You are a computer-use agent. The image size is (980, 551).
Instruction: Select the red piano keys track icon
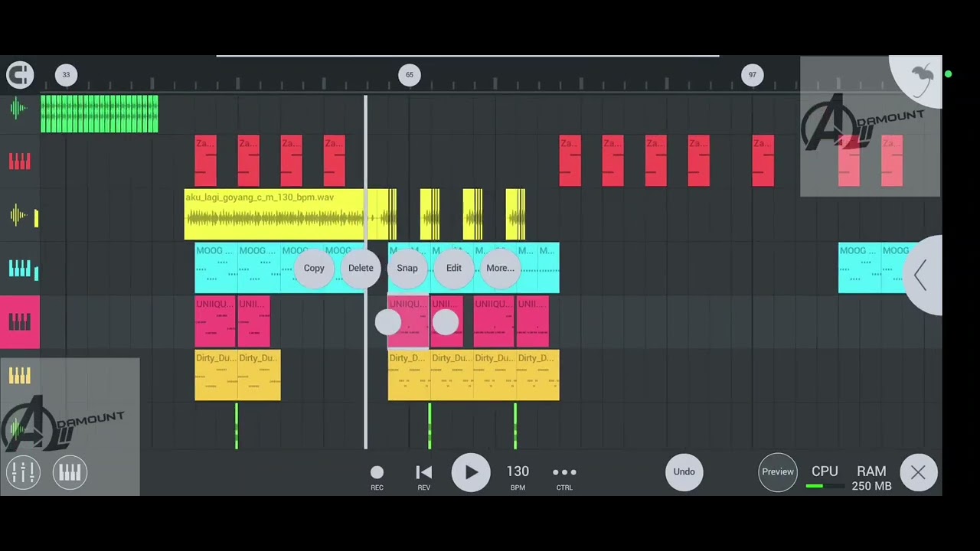pyautogui.click(x=20, y=161)
